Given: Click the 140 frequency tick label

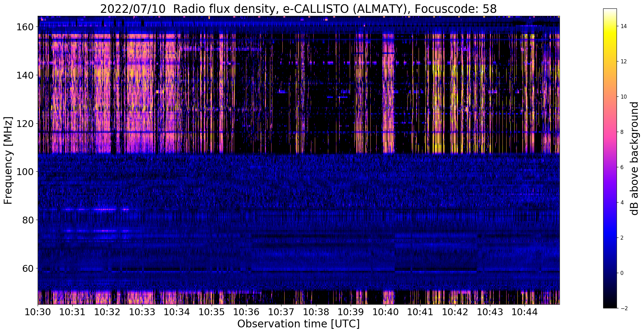Looking at the screenshot, I should pyautogui.click(x=25, y=75).
